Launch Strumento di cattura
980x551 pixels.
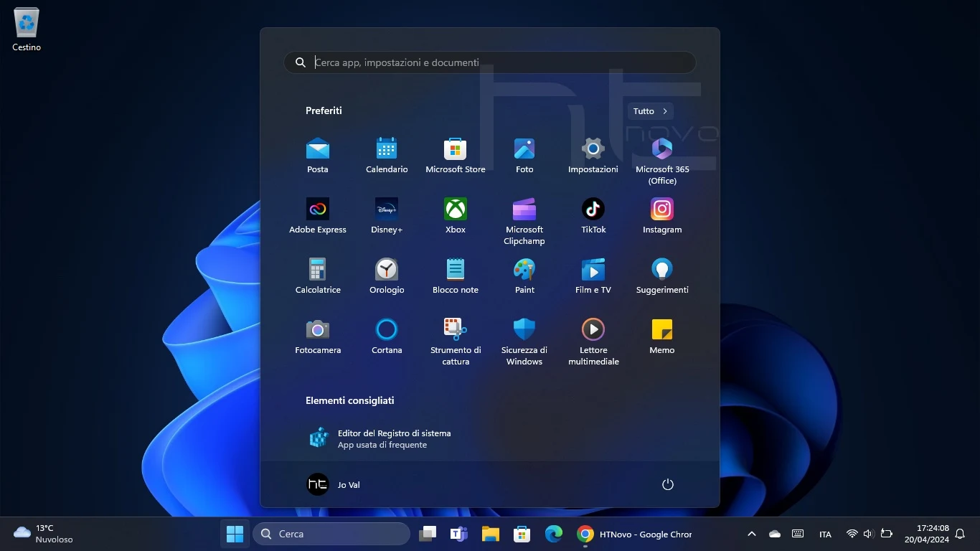tap(456, 342)
